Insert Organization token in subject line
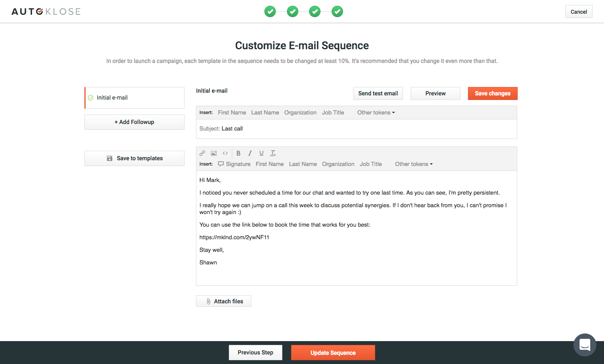 point(300,113)
